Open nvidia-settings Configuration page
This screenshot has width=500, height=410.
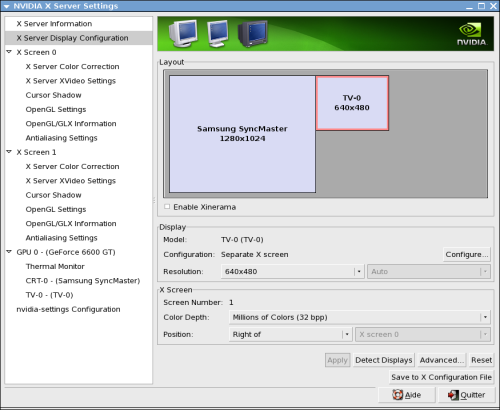pos(68,309)
